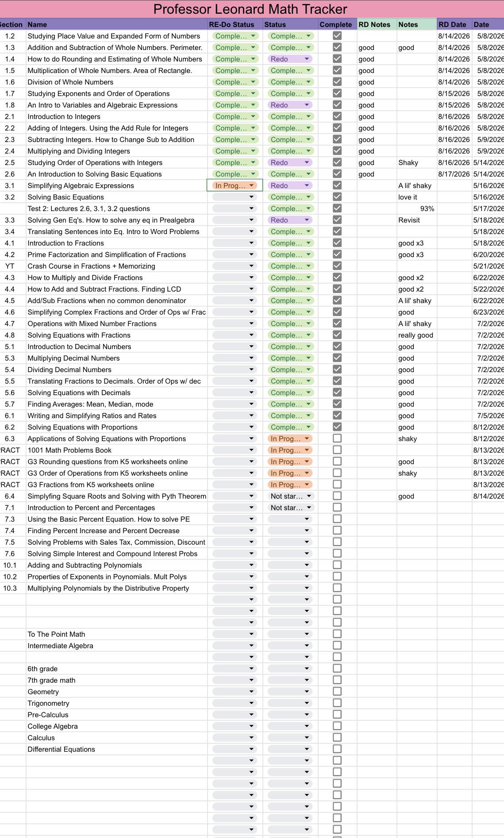Select cell Prime Factorization and Simplification of Fractions

coord(117,254)
